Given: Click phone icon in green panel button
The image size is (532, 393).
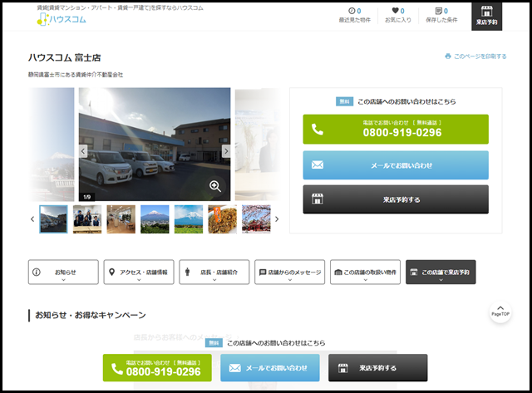Looking at the screenshot, I should pos(318,130).
